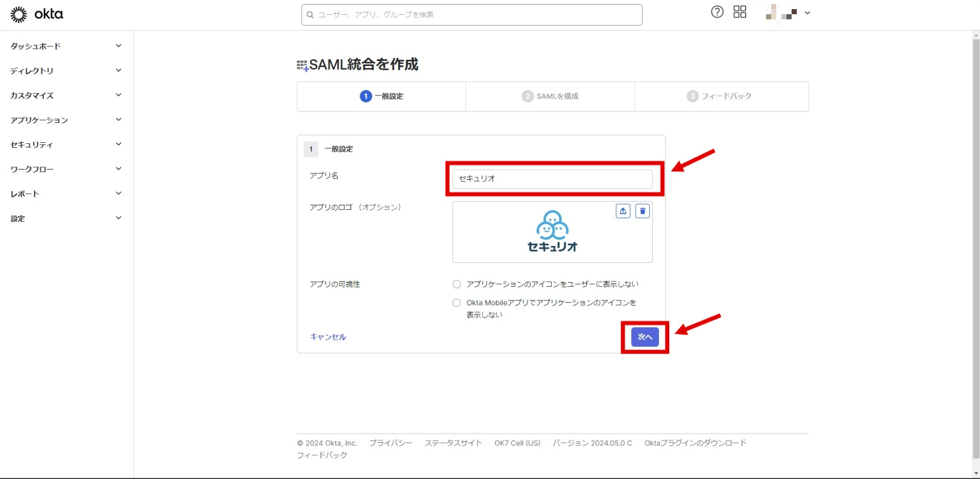This screenshot has height=479, width=980.
Task: Open the help question mark icon
Action: point(717,12)
